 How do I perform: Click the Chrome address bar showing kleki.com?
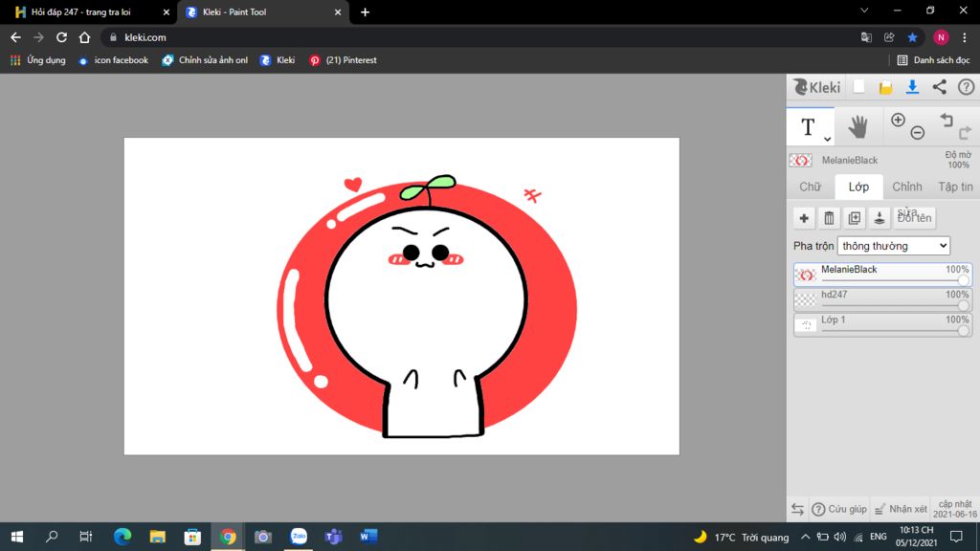coord(481,37)
